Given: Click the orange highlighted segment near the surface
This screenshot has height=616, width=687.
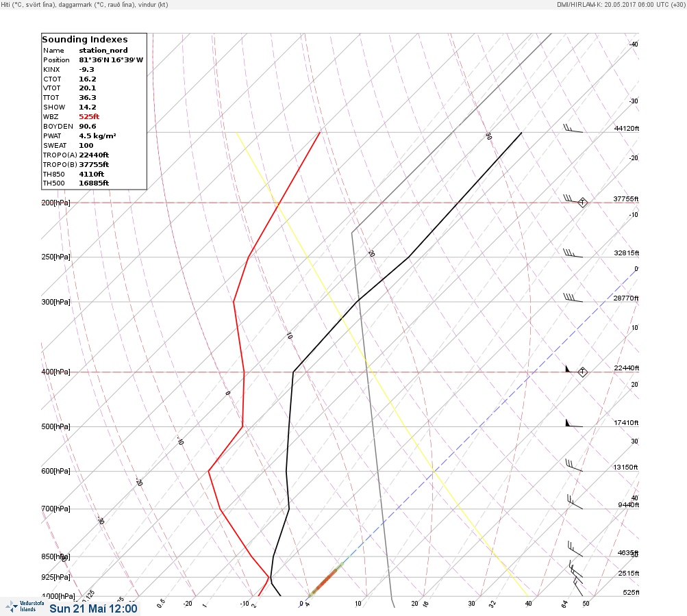Looking at the screenshot, I should coord(326,580).
